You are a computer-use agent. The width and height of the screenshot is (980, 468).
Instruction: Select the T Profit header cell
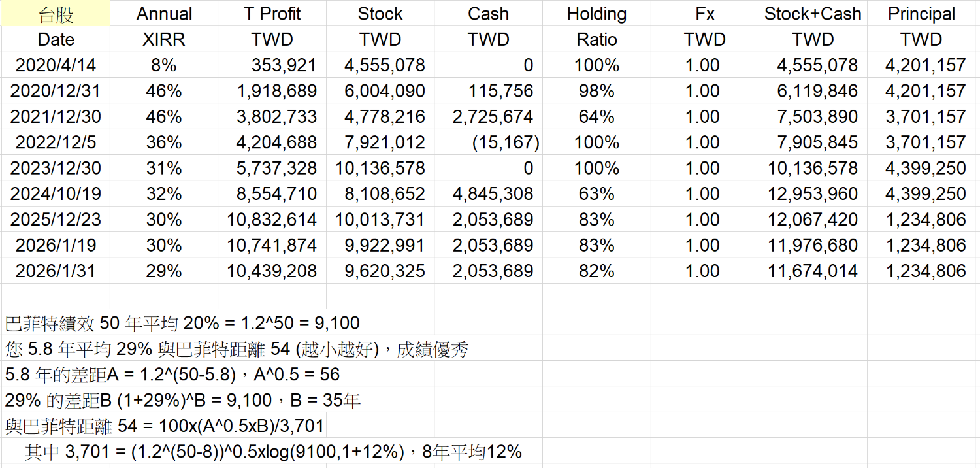click(272, 14)
